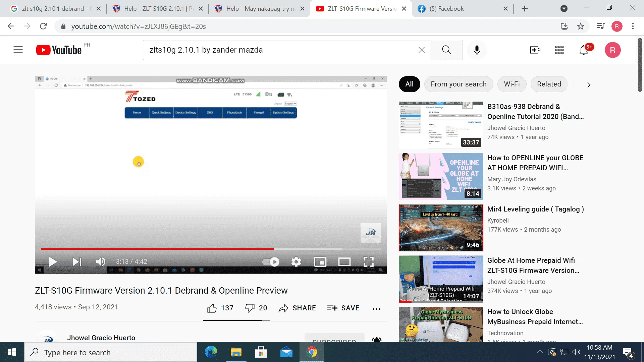Image resolution: width=644 pixels, height=362 pixels.
Task: Save the video to a playlist
Action: (343, 308)
